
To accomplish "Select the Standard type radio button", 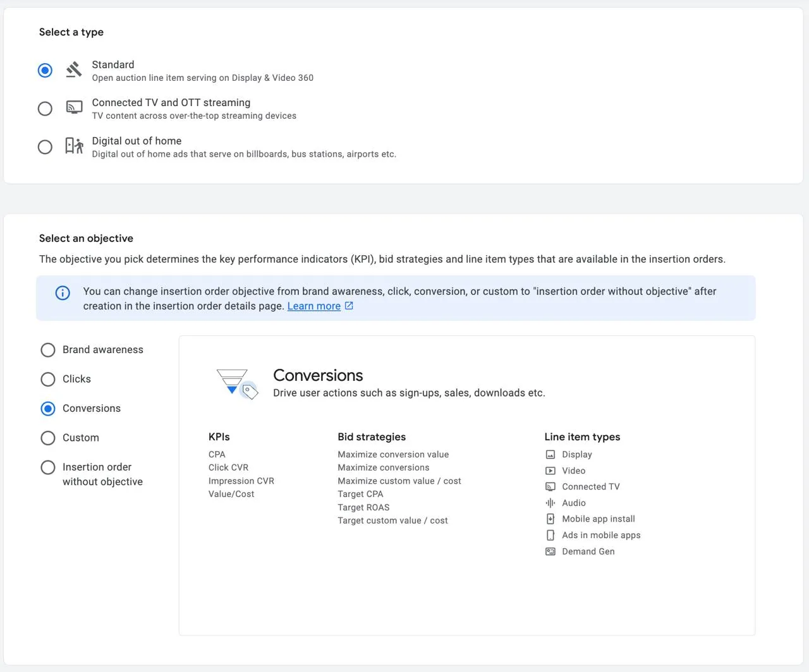I will pos(45,70).
